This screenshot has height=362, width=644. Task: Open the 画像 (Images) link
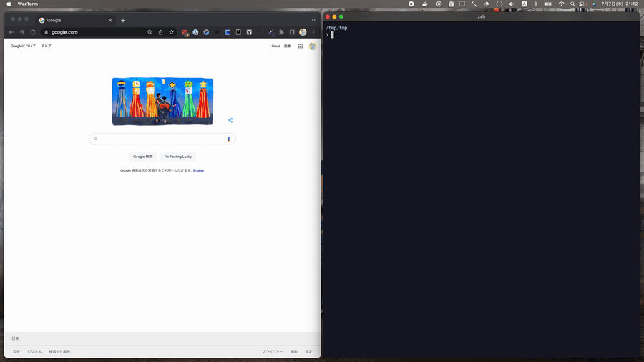[287, 46]
